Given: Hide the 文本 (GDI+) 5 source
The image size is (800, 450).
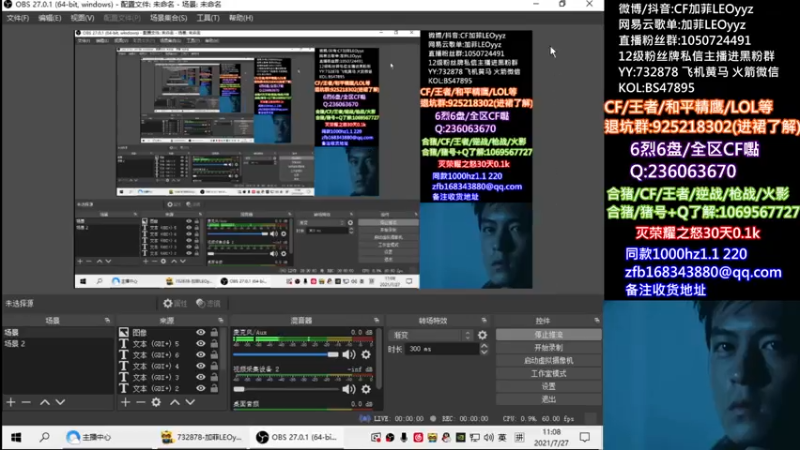Looking at the screenshot, I should pyautogui.click(x=201, y=343).
